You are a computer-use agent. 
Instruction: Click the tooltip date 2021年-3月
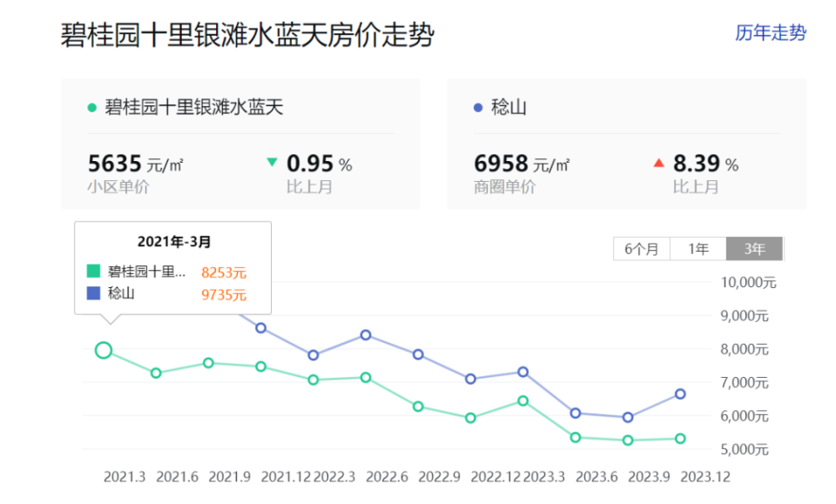tap(174, 242)
